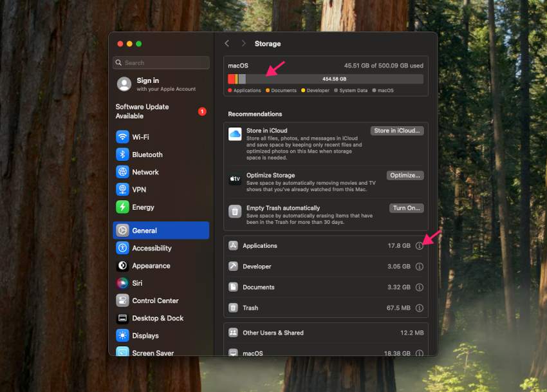Open Screen Saver icon
547x392 pixels.
122,351
